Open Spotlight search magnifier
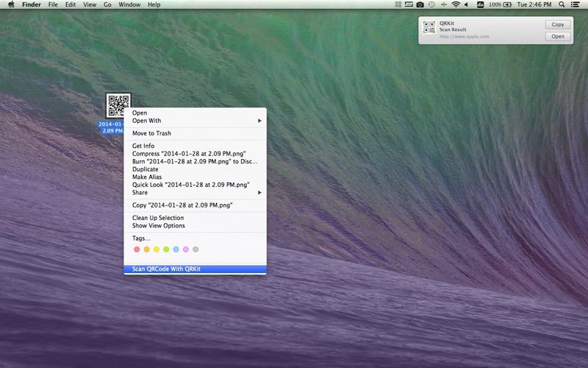 click(562, 4)
